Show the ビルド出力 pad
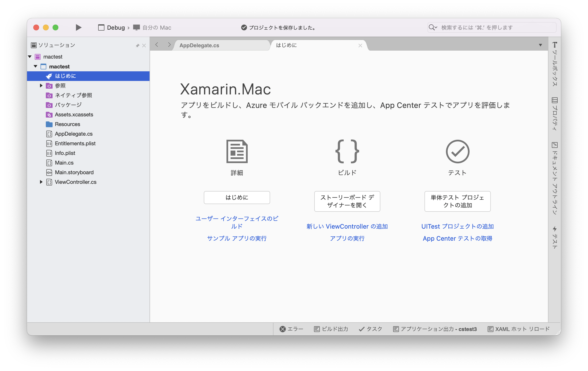 [331, 329]
